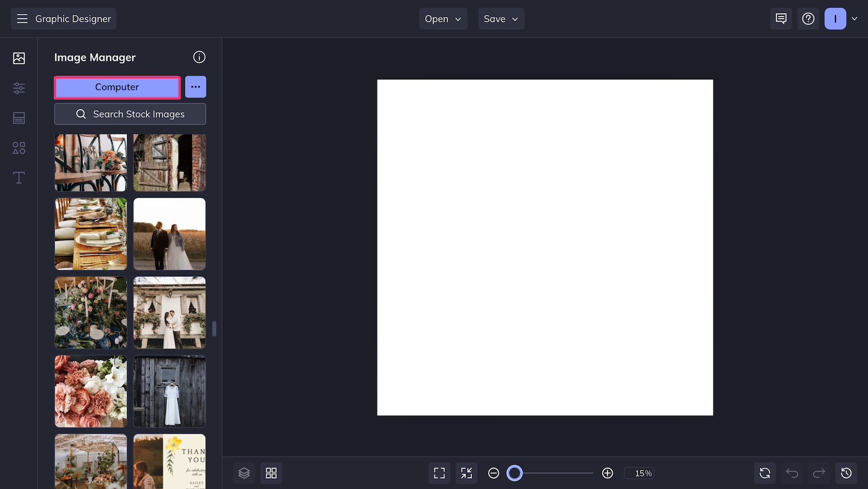The height and width of the screenshot is (489, 868).
Task: Open the history panel
Action: 847,473
